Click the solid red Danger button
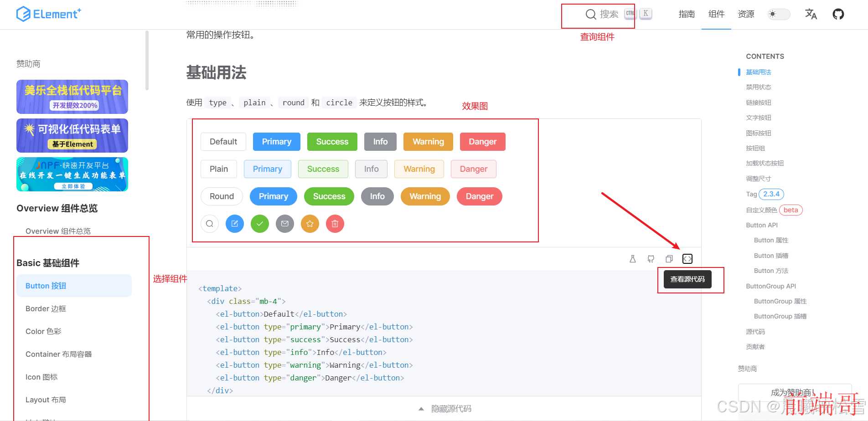This screenshot has height=421, width=868. point(483,142)
